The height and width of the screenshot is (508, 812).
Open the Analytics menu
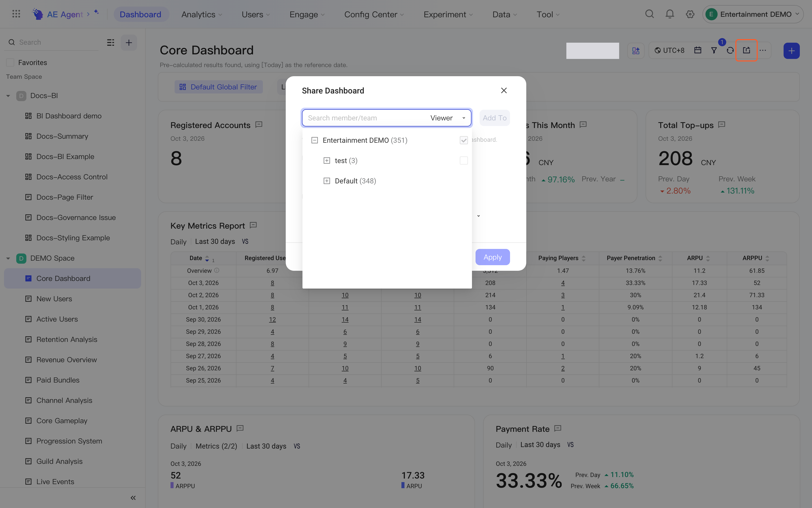tap(202, 14)
